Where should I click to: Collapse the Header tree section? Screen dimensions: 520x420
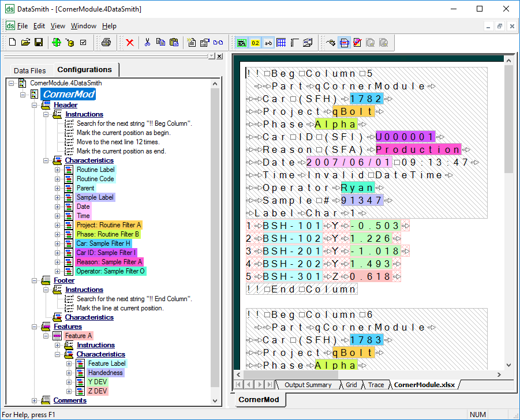pyautogui.click(x=34, y=105)
